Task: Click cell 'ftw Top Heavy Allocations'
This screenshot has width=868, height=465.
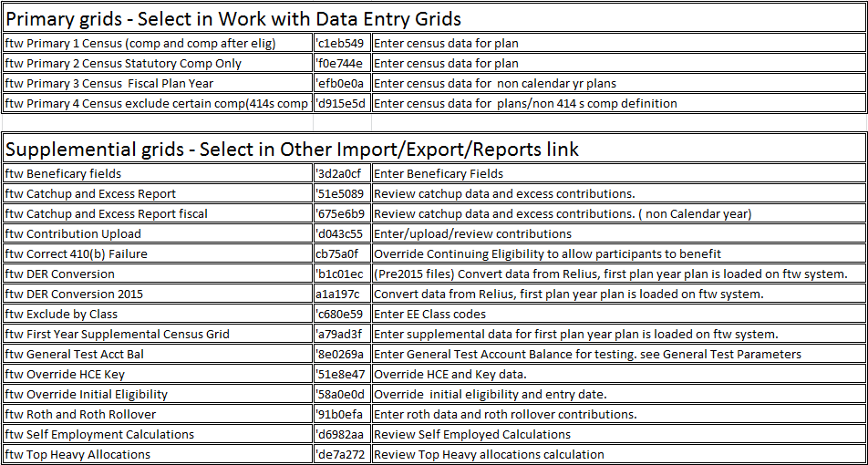Action: (157, 454)
